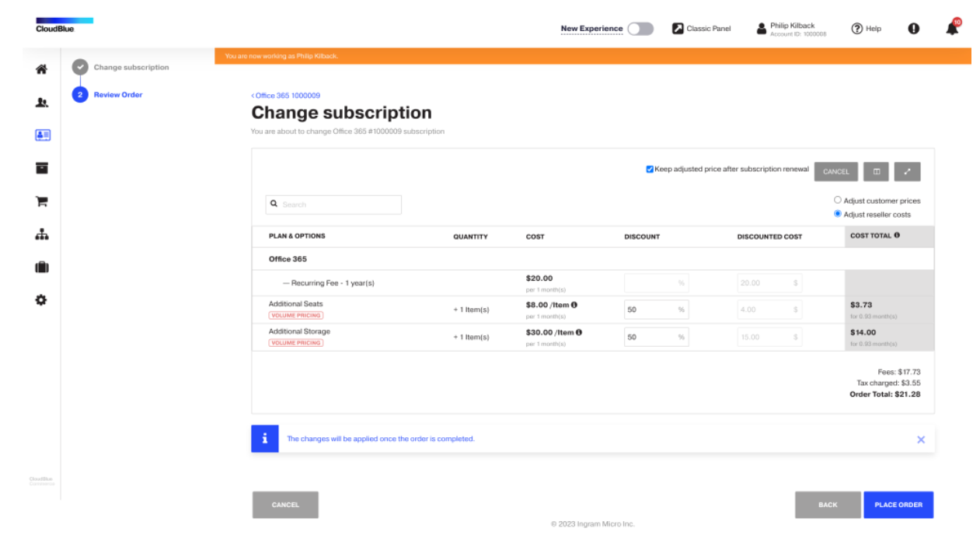Open the notifications bell with badge
980x546 pixels.
click(952, 28)
